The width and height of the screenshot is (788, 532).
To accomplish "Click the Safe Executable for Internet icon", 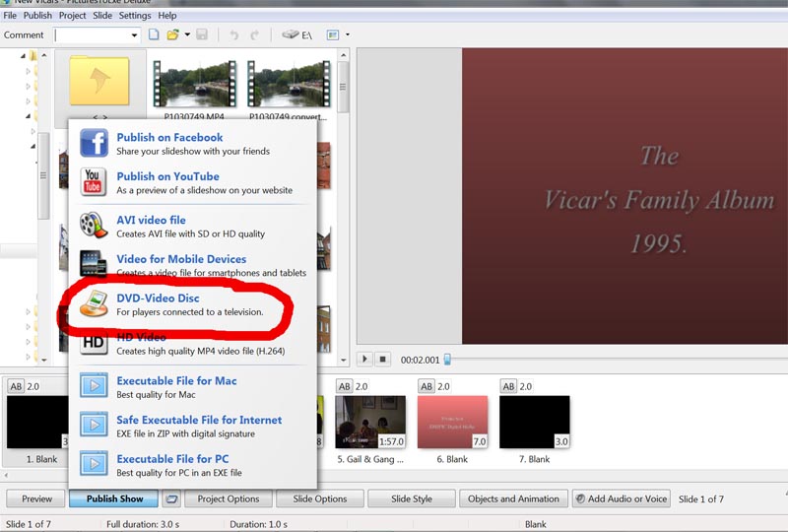I will coord(94,425).
